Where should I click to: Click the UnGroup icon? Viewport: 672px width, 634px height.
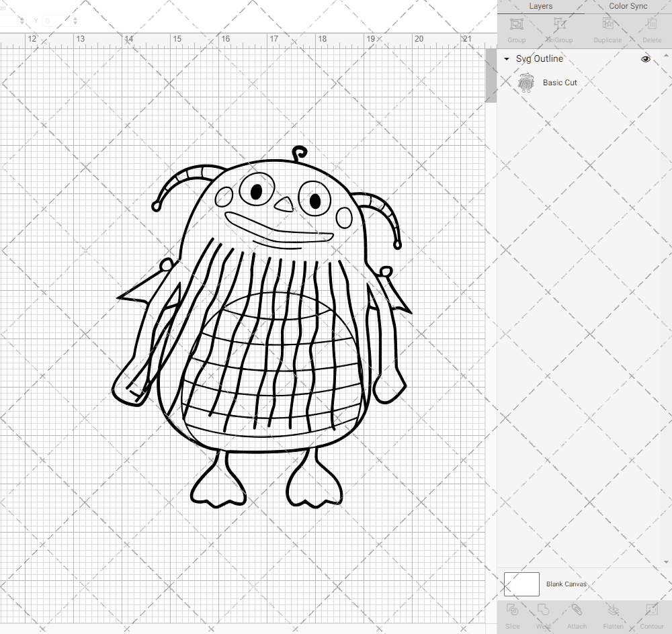click(x=559, y=24)
